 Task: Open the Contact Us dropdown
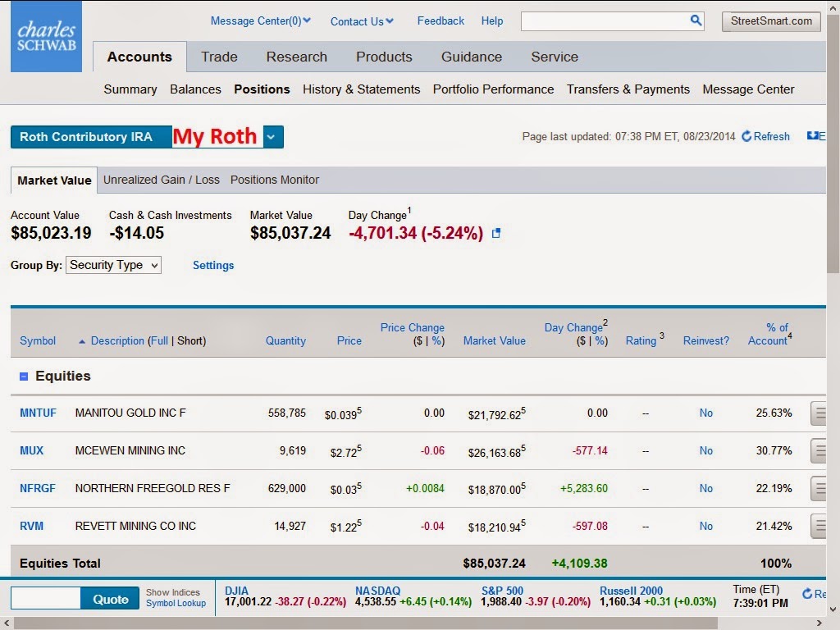point(362,21)
